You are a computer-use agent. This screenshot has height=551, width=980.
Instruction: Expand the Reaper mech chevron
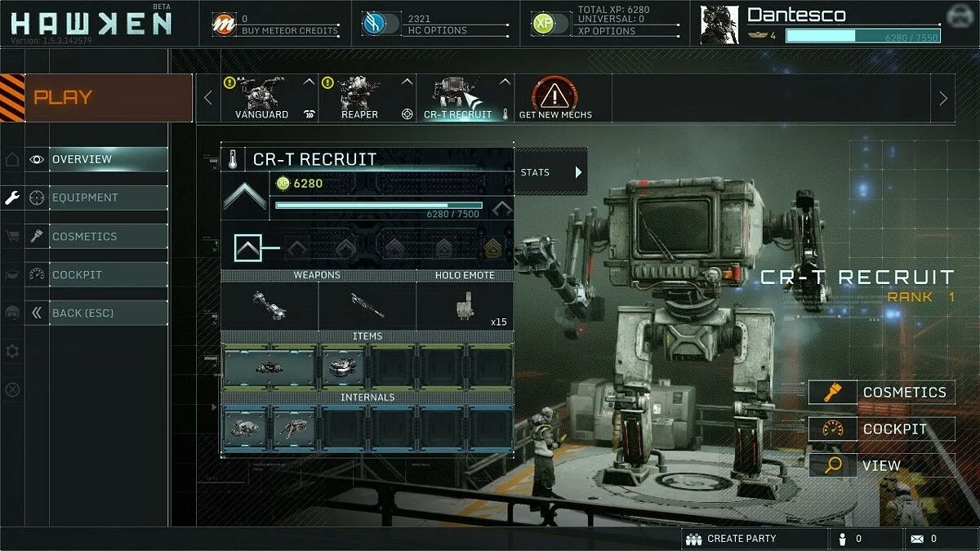(407, 82)
